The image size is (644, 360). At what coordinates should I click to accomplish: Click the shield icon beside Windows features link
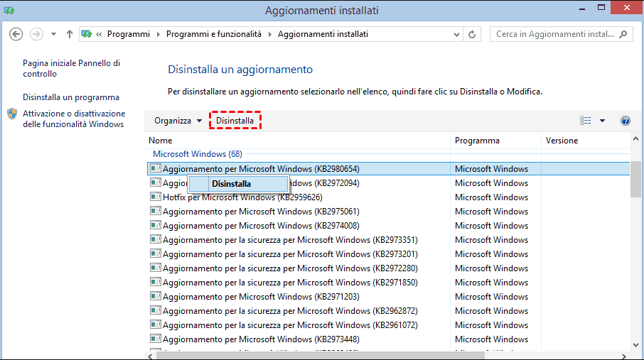(12, 114)
